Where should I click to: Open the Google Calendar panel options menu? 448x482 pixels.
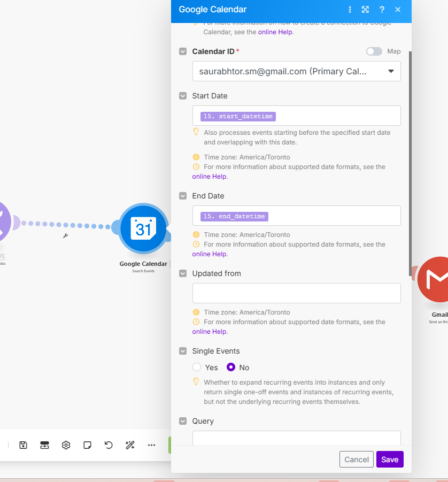tap(350, 10)
